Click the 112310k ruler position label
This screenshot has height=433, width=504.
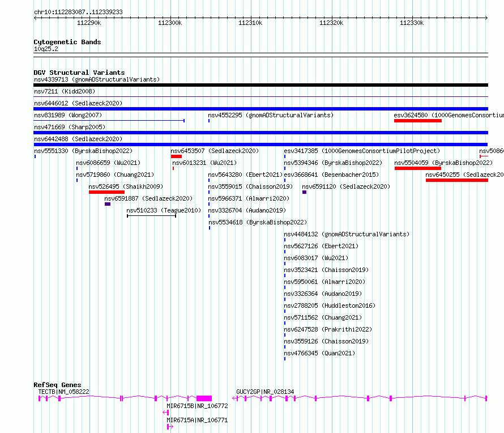point(250,23)
